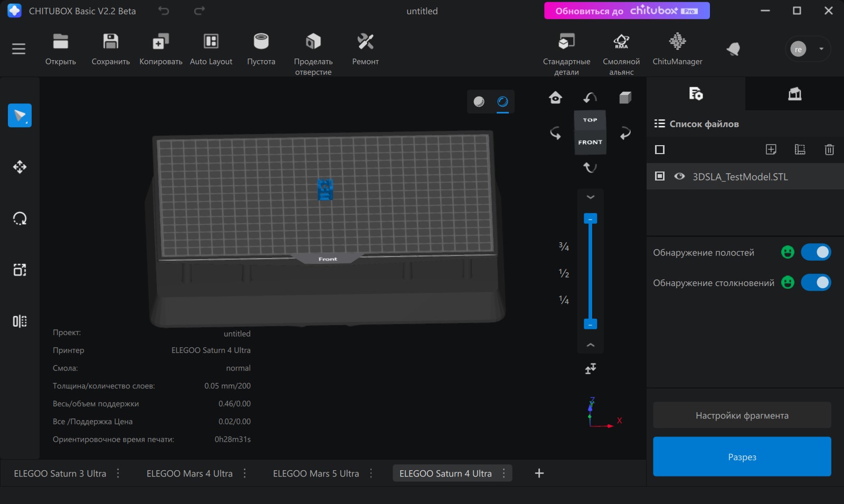The height and width of the screenshot is (504, 844).
Task: Activate the Mirror tool in left sidebar
Action: pyautogui.click(x=20, y=321)
